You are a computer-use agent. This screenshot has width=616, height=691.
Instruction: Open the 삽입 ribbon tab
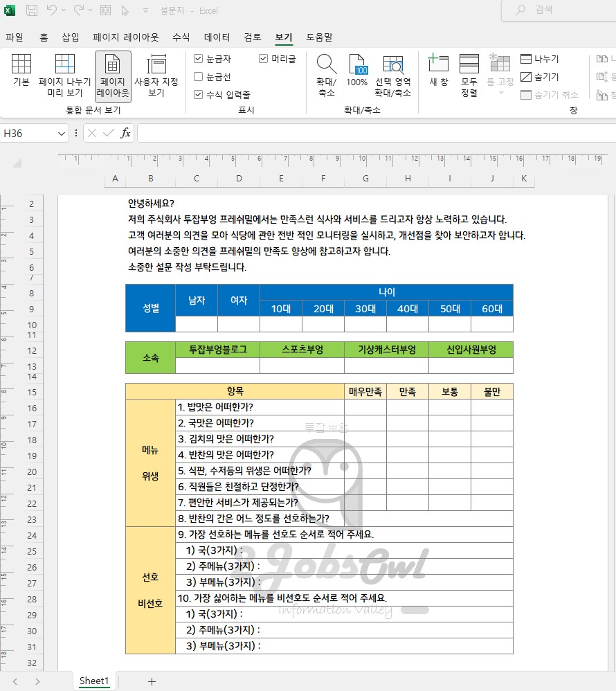coord(71,37)
